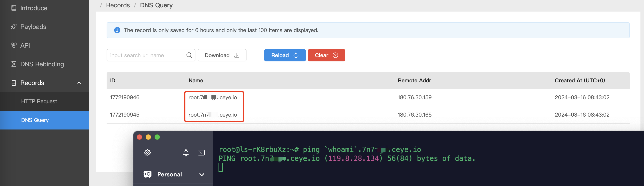Click Created At (UTC+0) header
This screenshot has height=186, width=644.
[580, 81]
